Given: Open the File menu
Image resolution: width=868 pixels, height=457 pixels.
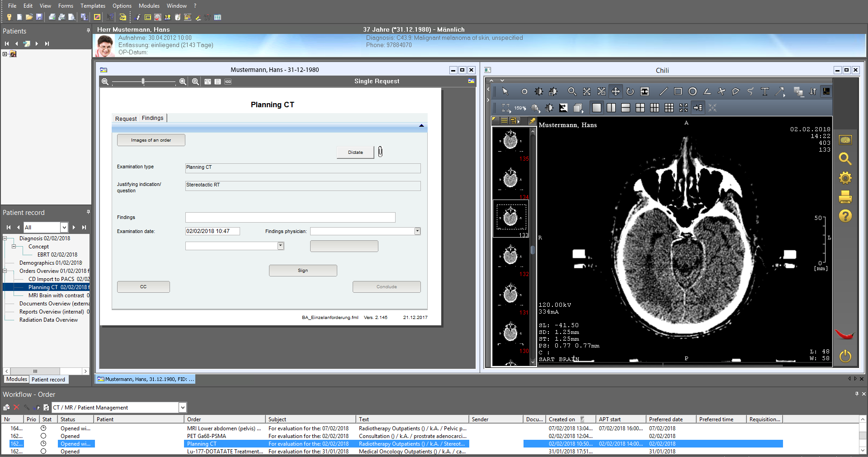Looking at the screenshot, I should click(x=12, y=5).
